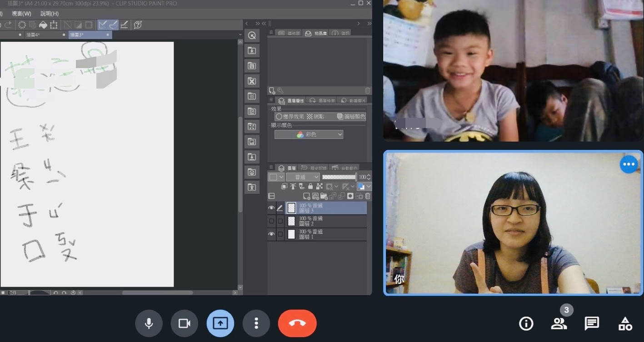Image resolution: width=644 pixels, height=342 pixels.
Task: Click Create Layer Mask icon in the layer panel
Action: tap(350, 196)
